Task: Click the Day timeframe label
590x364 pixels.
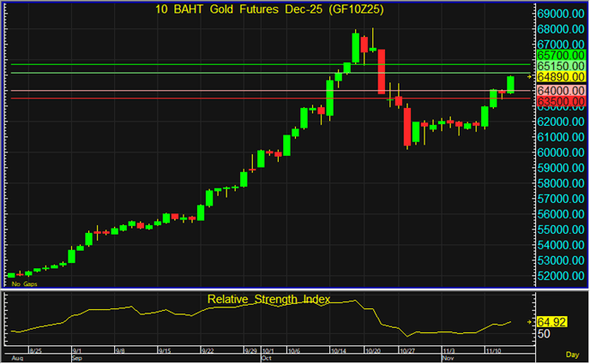Action: (572, 354)
